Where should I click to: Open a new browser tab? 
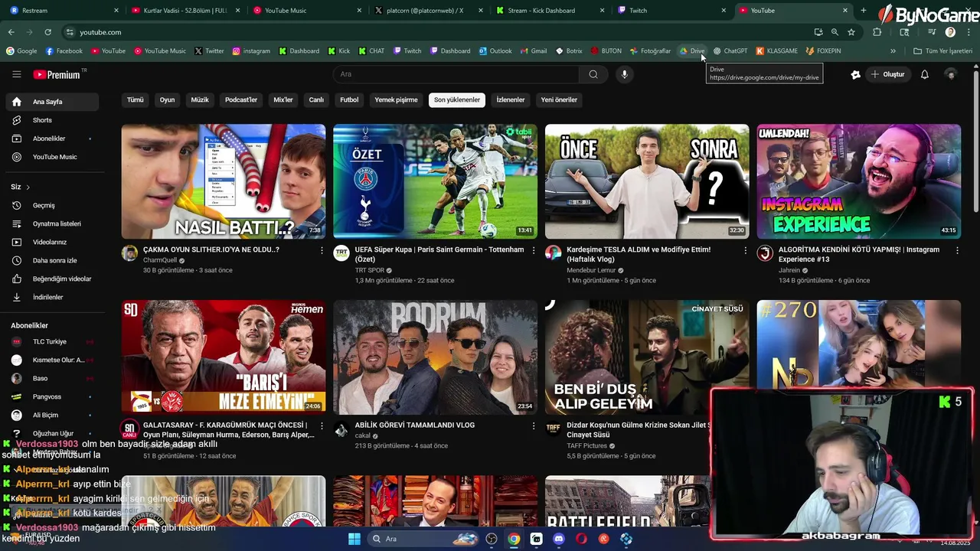pyautogui.click(x=864, y=11)
